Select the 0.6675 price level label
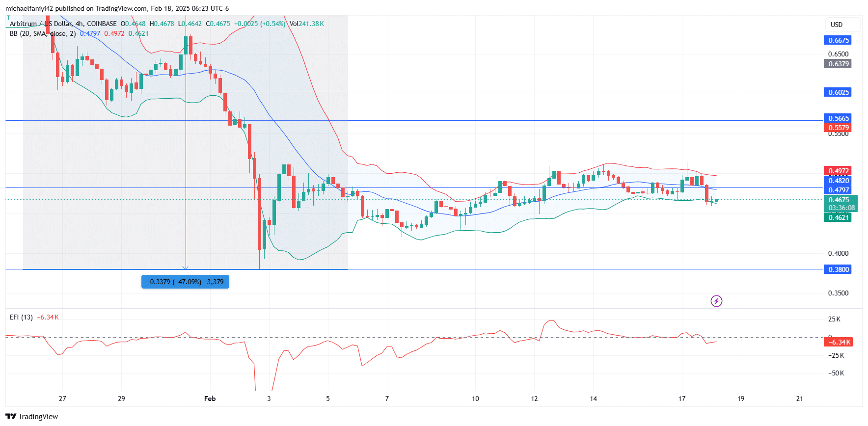This screenshot has width=868, height=426. (838, 40)
